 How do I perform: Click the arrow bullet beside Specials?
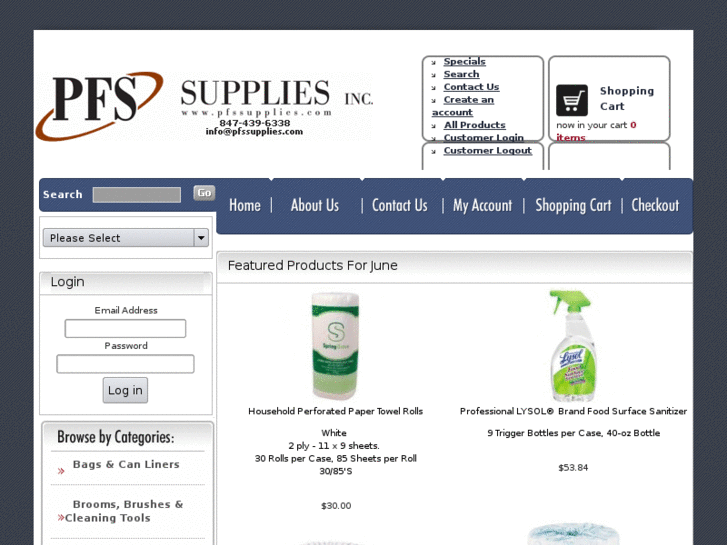(434, 62)
